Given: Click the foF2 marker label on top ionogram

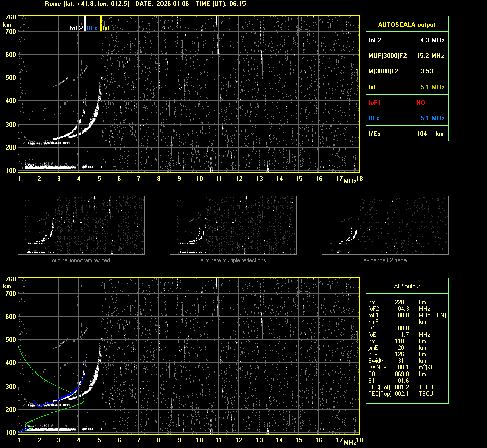Looking at the screenshot, I should pos(76,28).
